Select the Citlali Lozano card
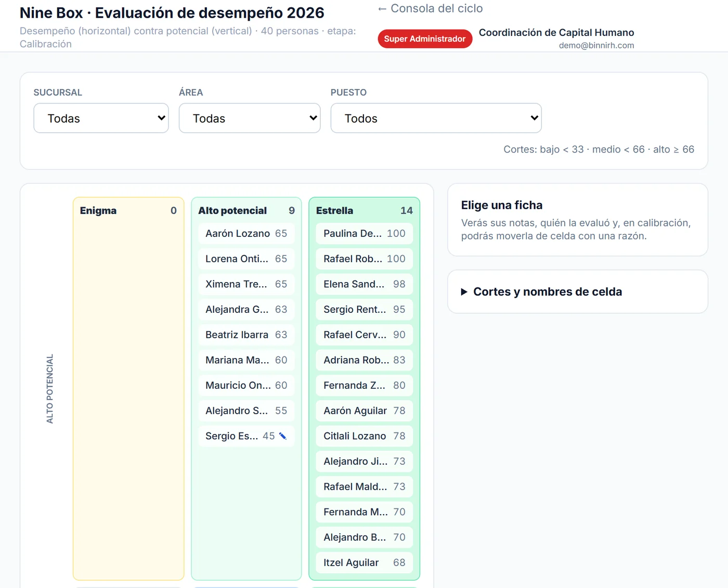 pyautogui.click(x=365, y=436)
